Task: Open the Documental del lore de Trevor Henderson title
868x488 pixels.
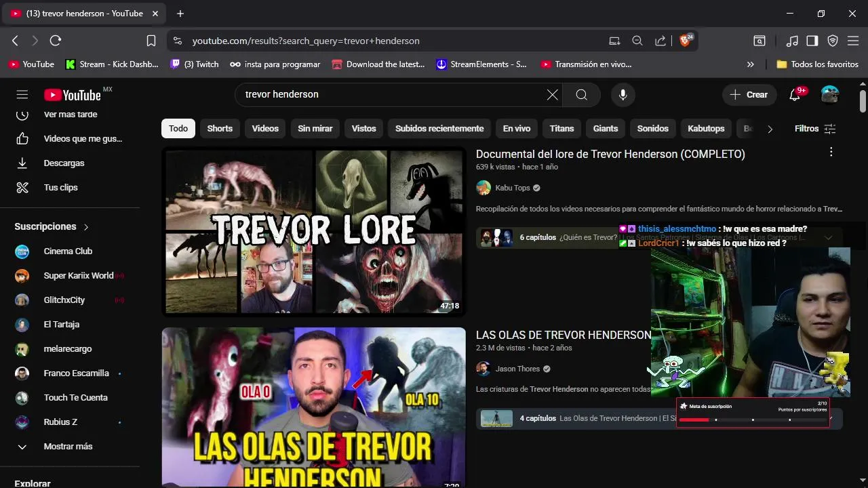Action: [x=610, y=155]
